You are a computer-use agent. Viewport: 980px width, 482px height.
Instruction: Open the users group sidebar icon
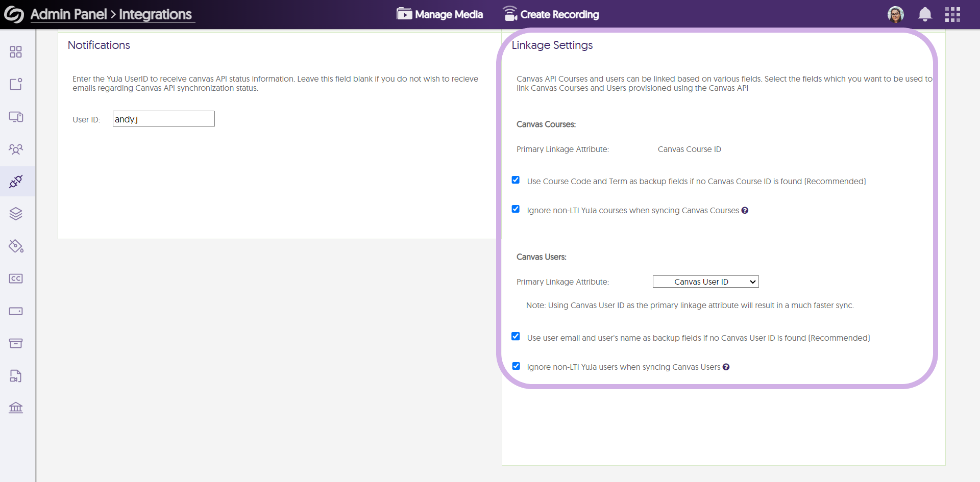click(16, 149)
